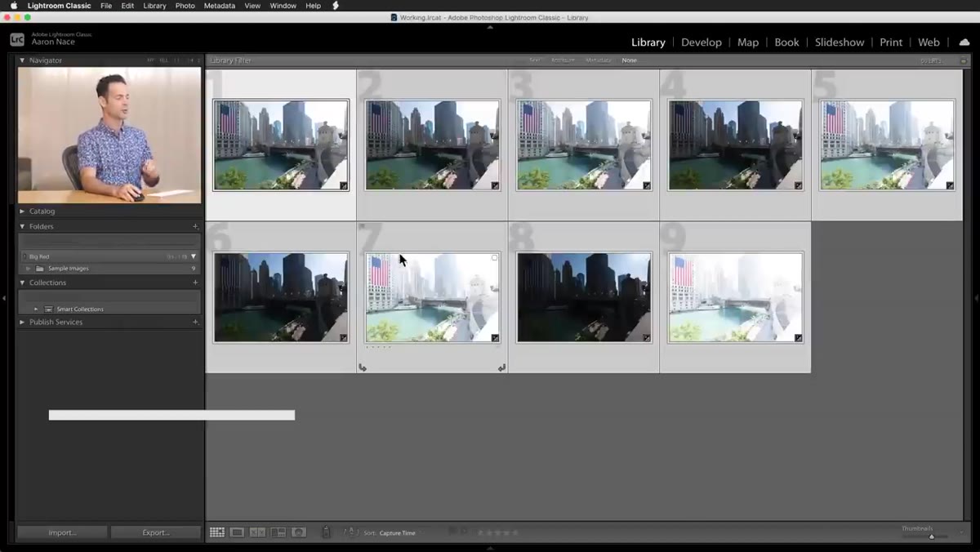Select Text in Library Filter bar

point(535,60)
